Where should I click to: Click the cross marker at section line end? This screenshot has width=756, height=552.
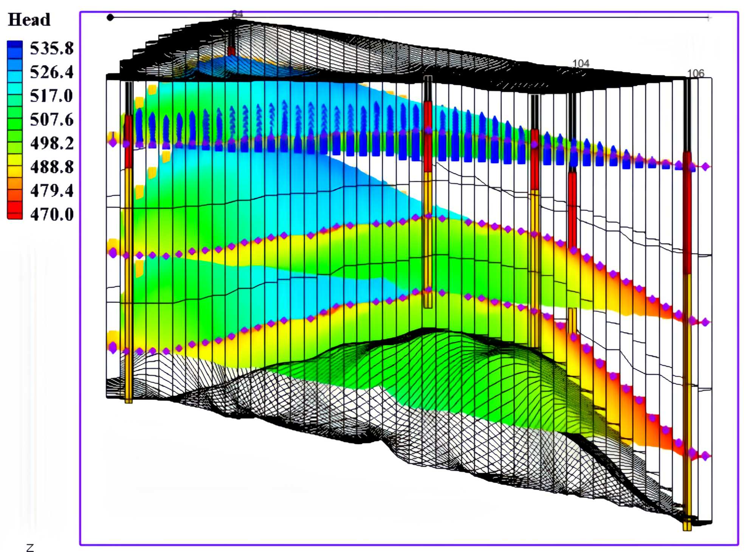(709, 18)
